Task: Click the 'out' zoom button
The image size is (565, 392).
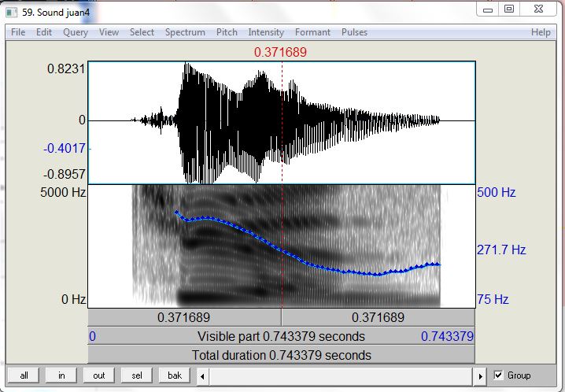Action: pos(98,375)
